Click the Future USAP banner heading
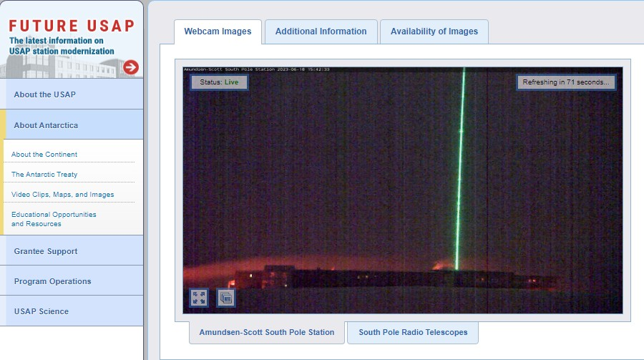This screenshot has height=360, width=644. tap(72, 26)
